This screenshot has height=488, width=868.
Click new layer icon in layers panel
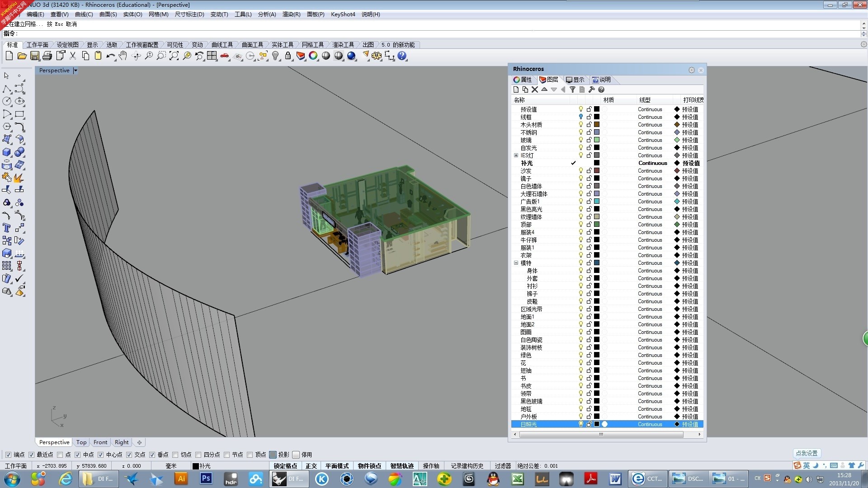coord(516,89)
